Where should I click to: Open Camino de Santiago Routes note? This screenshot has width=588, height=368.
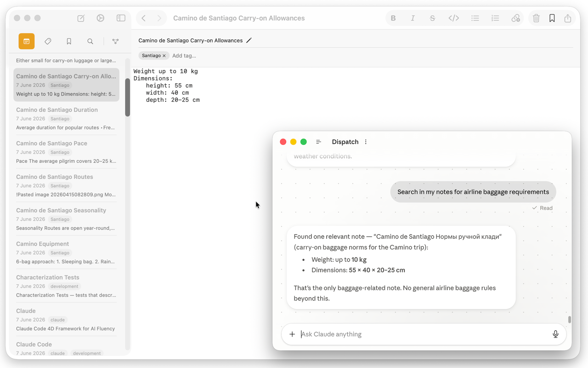pyautogui.click(x=66, y=186)
